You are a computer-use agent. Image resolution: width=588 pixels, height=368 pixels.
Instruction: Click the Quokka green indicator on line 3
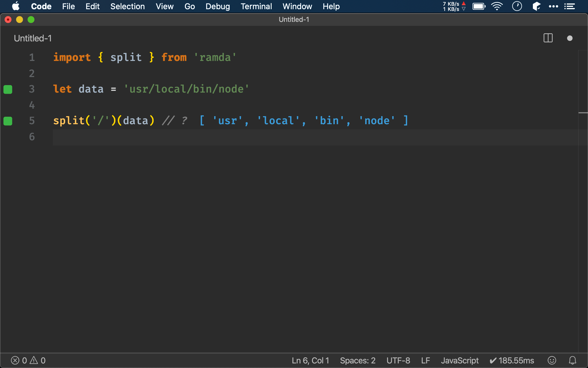pos(8,89)
